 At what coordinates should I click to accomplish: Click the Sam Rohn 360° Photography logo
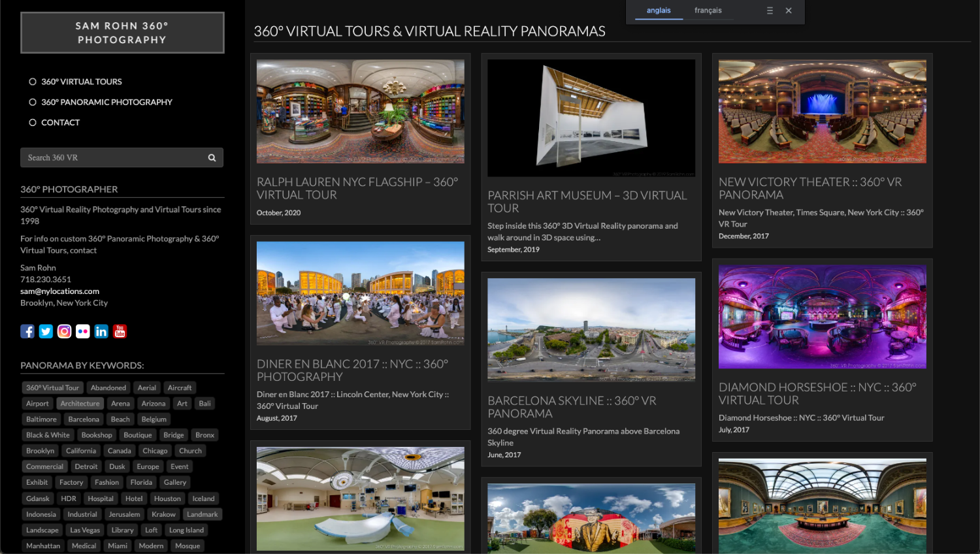click(x=122, y=33)
